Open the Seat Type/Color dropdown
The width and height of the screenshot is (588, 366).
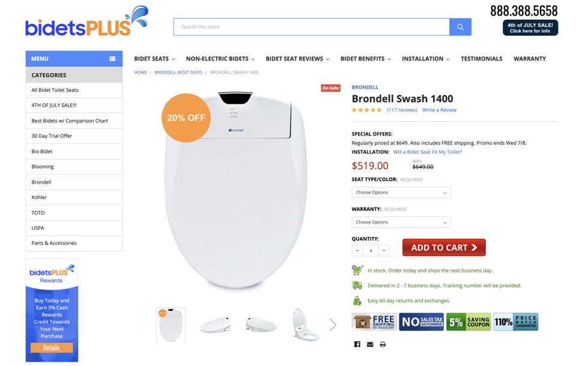(401, 193)
